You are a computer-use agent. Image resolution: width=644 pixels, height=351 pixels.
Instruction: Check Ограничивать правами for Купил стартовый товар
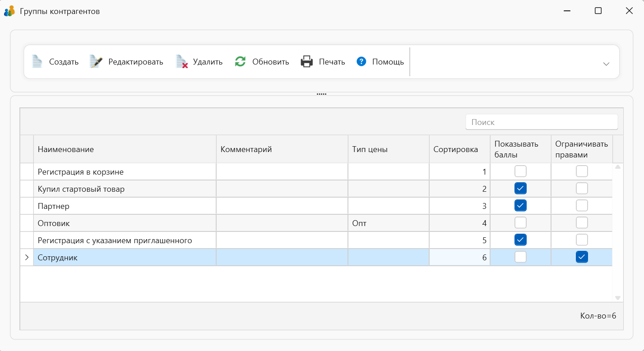tap(582, 189)
